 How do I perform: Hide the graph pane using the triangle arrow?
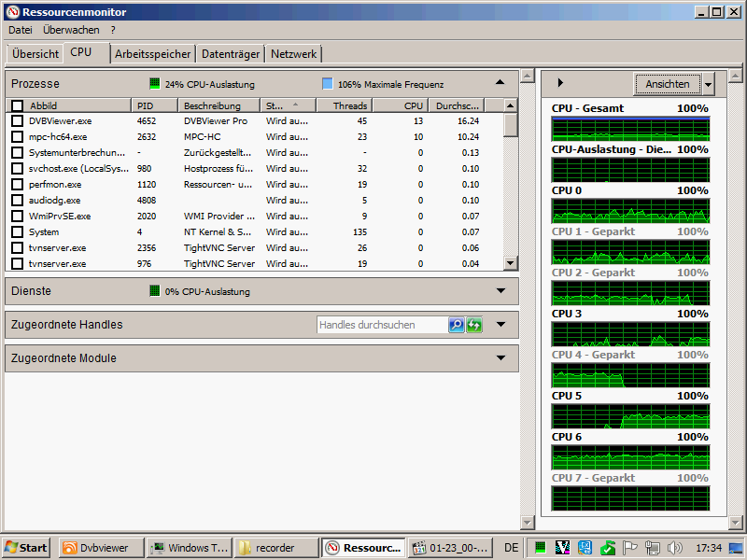pos(560,83)
